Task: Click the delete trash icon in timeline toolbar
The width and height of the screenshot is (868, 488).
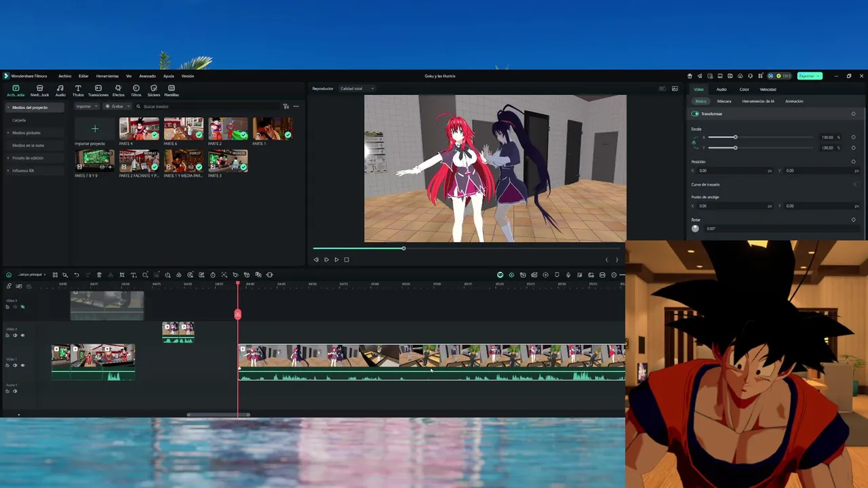Action: tap(99, 274)
